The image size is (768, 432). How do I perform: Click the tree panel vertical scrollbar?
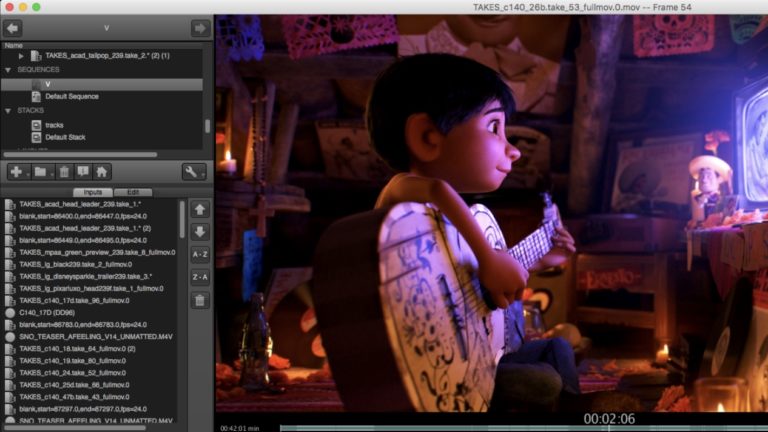(207, 126)
